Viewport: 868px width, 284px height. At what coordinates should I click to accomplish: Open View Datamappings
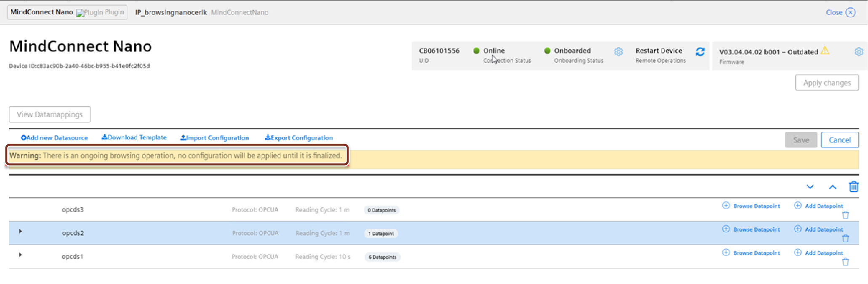pyautogui.click(x=50, y=114)
